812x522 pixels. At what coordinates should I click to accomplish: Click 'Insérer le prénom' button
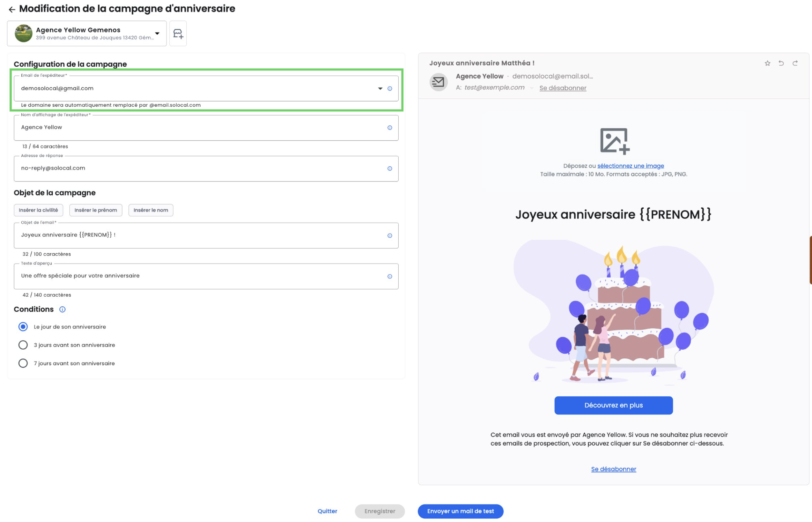[96, 210]
